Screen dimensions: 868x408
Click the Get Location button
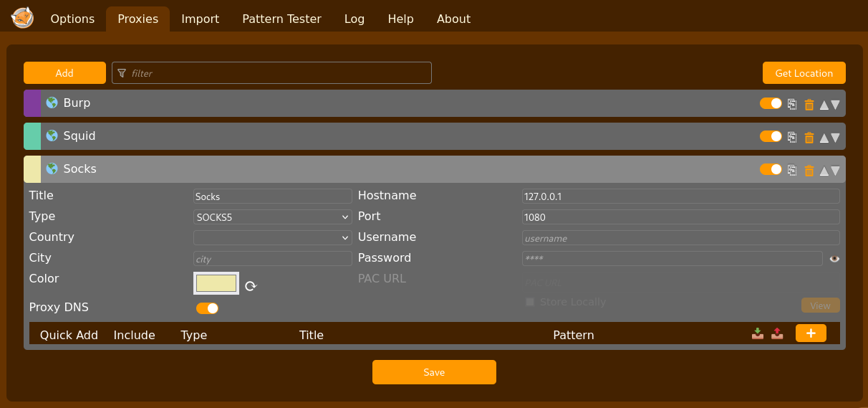(804, 73)
